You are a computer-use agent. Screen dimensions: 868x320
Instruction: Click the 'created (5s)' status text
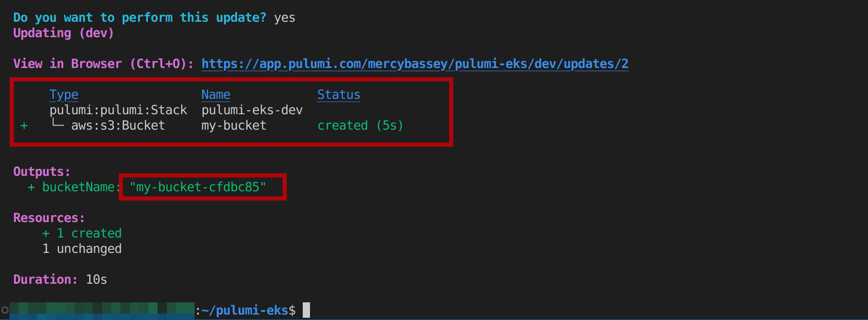(x=360, y=126)
